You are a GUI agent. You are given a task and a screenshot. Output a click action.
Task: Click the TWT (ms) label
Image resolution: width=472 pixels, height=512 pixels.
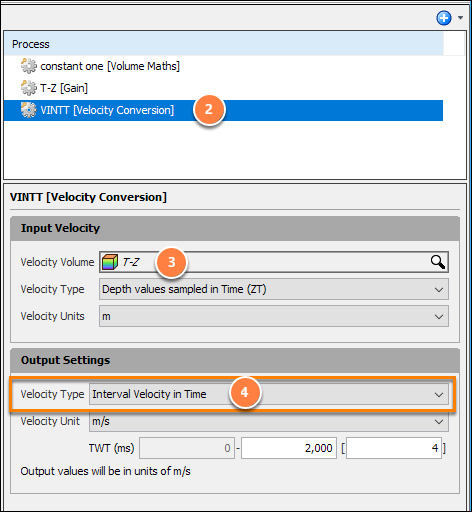111,448
